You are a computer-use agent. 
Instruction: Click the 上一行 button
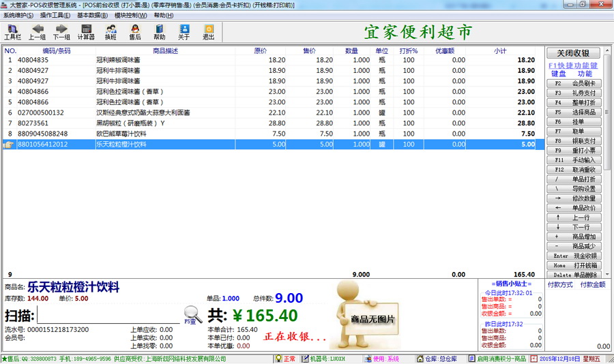tap(574, 217)
